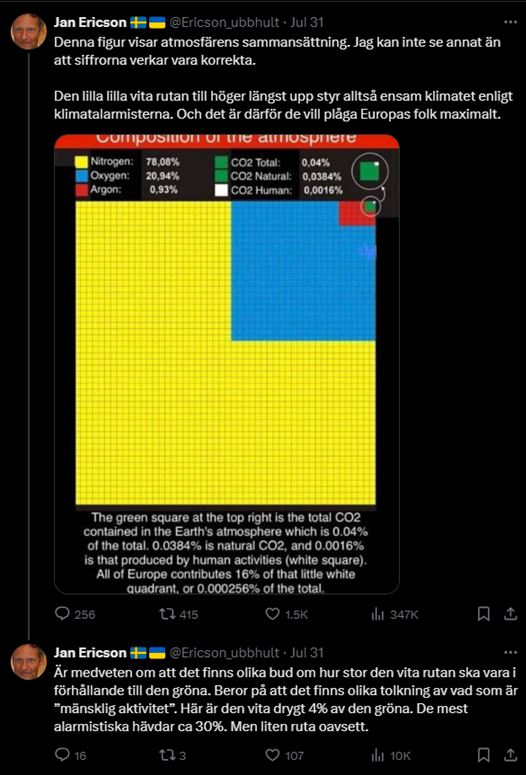Open avatar on the second tweet

point(29,662)
